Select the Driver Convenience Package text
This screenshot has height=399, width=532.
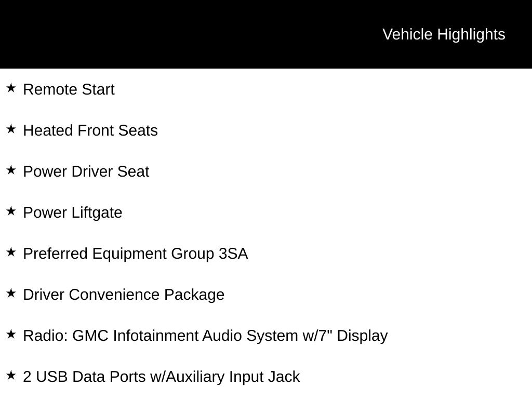coord(124,295)
